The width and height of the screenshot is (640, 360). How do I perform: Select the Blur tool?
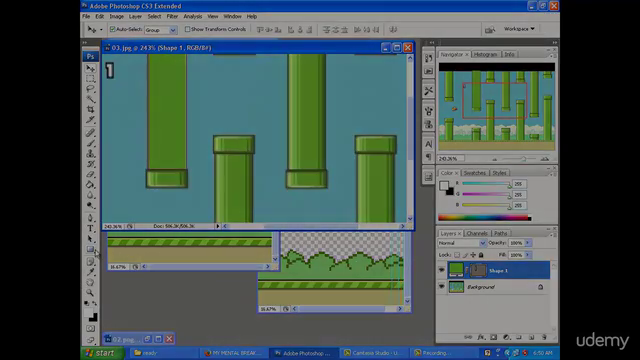[x=91, y=195]
